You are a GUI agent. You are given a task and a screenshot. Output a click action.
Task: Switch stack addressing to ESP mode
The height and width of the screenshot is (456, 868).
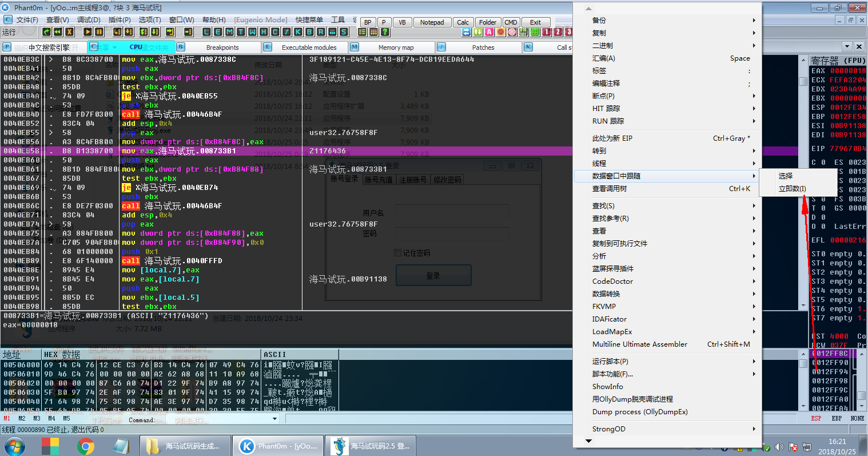coord(816,418)
